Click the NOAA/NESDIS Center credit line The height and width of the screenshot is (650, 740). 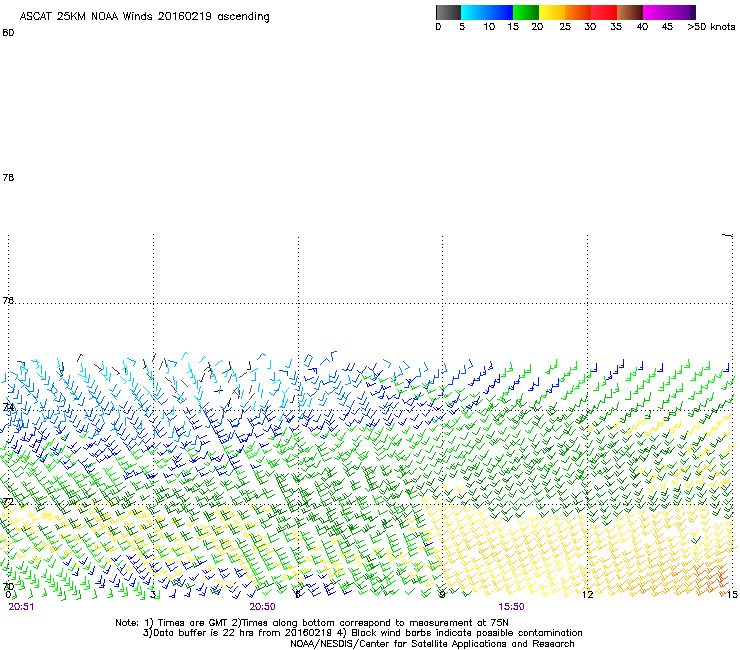[x=432, y=644]
